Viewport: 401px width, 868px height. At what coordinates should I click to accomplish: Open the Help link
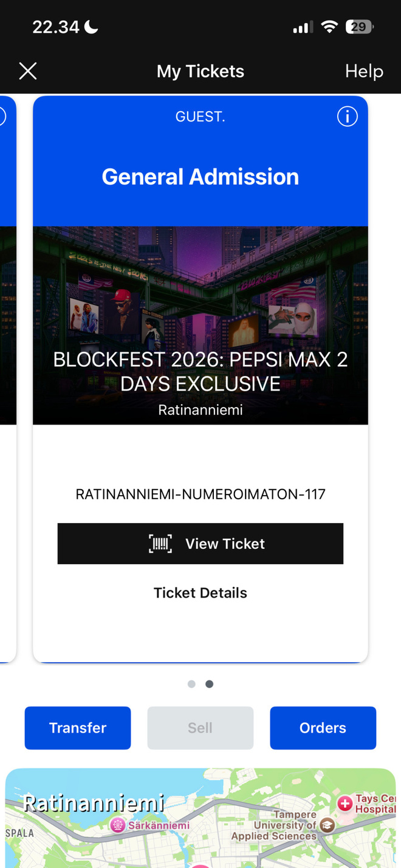364,71
